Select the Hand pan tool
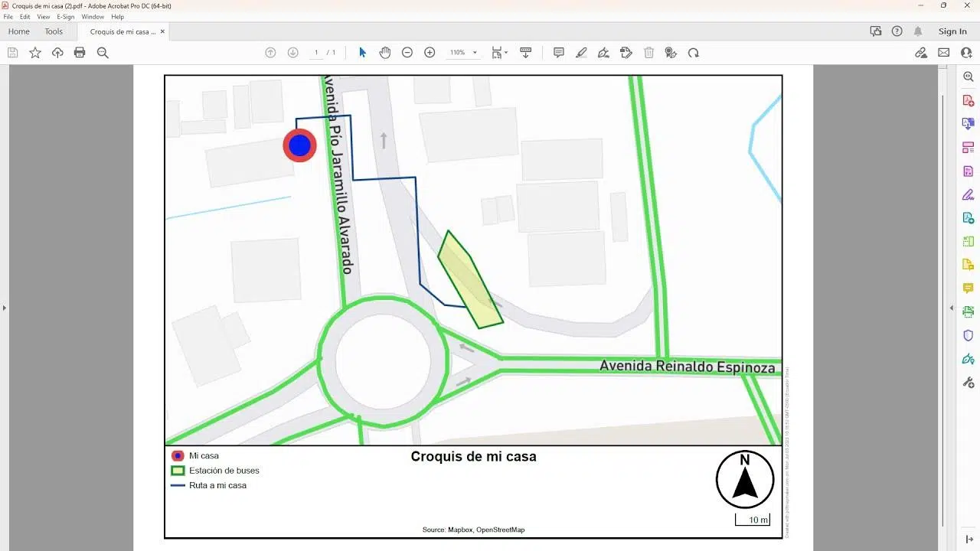Image resolution: width=980 pixels, height=551 pixels. pyautogui.click(x=384, y=53)
